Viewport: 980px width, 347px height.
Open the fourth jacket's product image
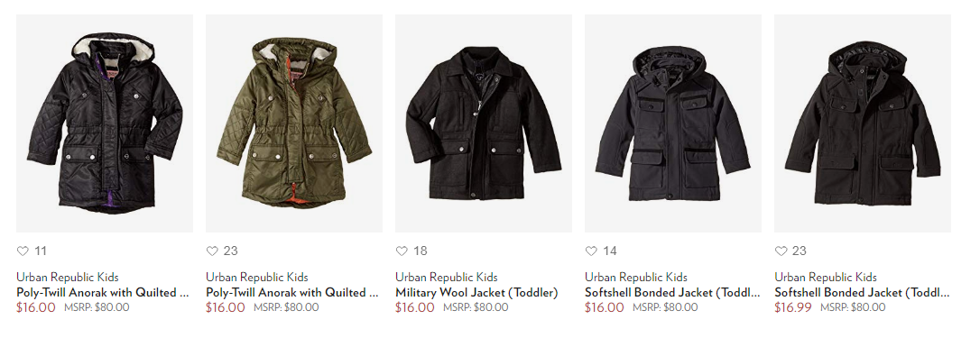(673, 123)
